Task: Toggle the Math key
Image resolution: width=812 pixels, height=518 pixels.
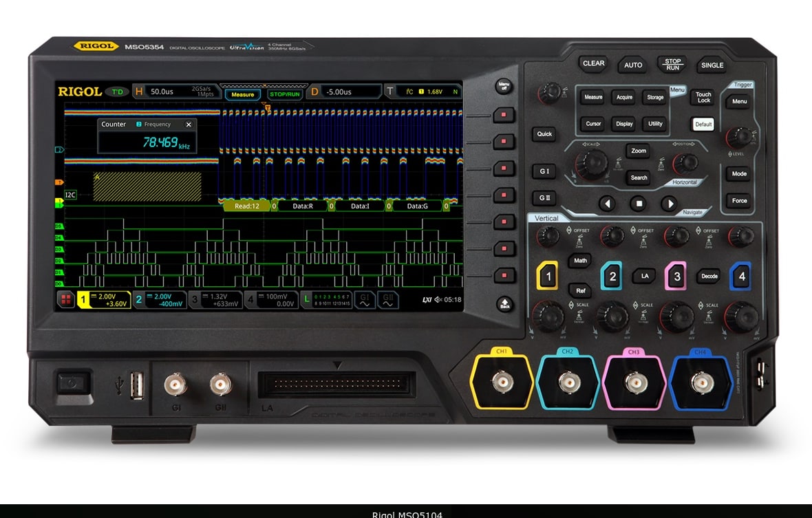Action: point(580,260)
